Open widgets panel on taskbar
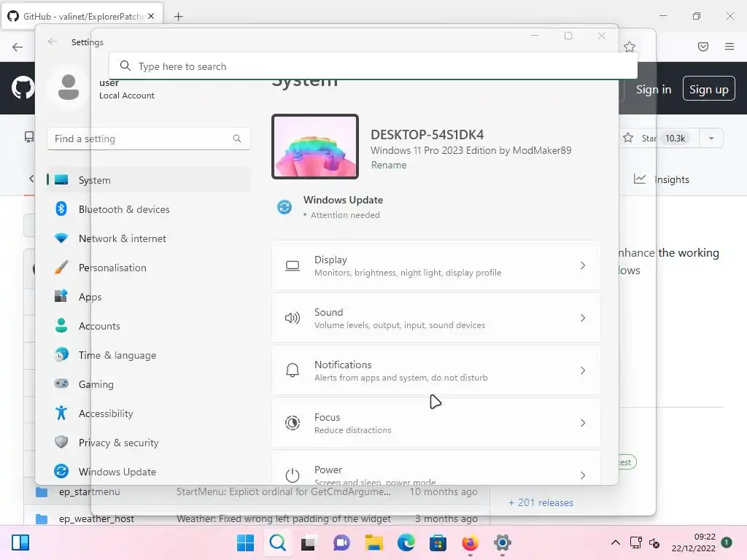This screenshot has height=560, width=747. [x=20, y=542]
